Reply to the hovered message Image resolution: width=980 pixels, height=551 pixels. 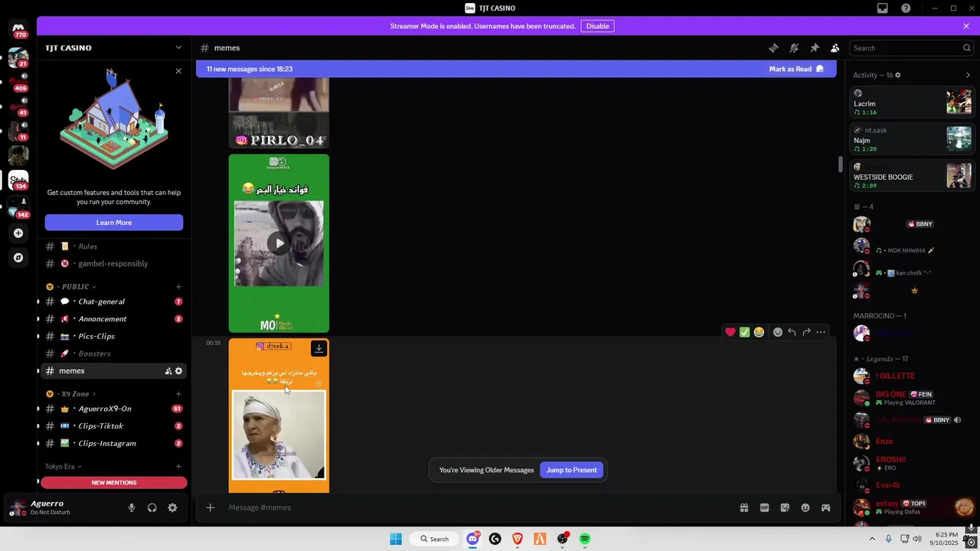792,332
